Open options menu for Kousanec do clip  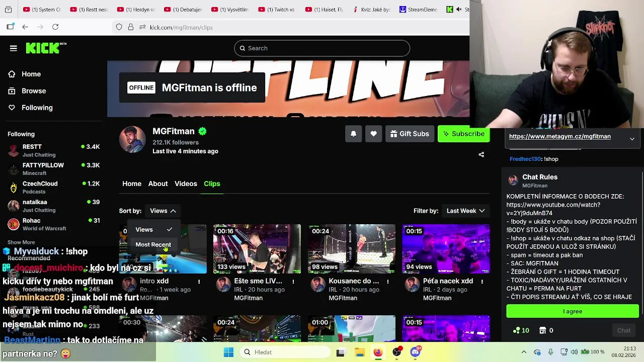click(388, 282)
